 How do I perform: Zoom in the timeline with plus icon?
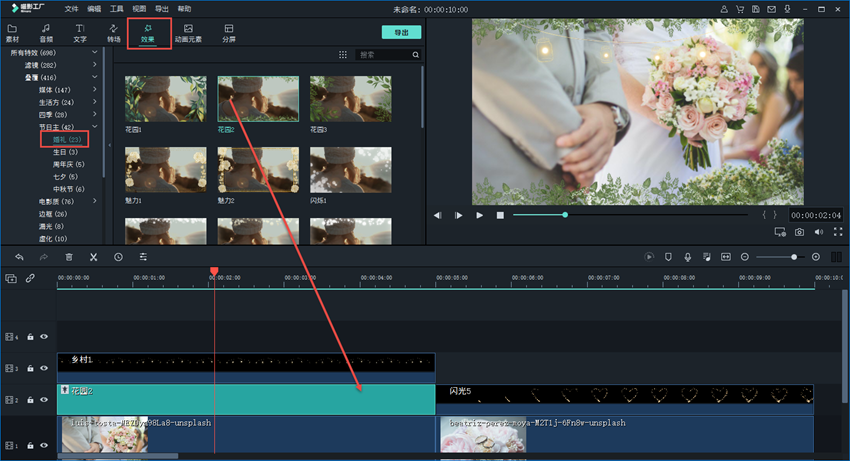pyautogui.click(x=816, y=257)
